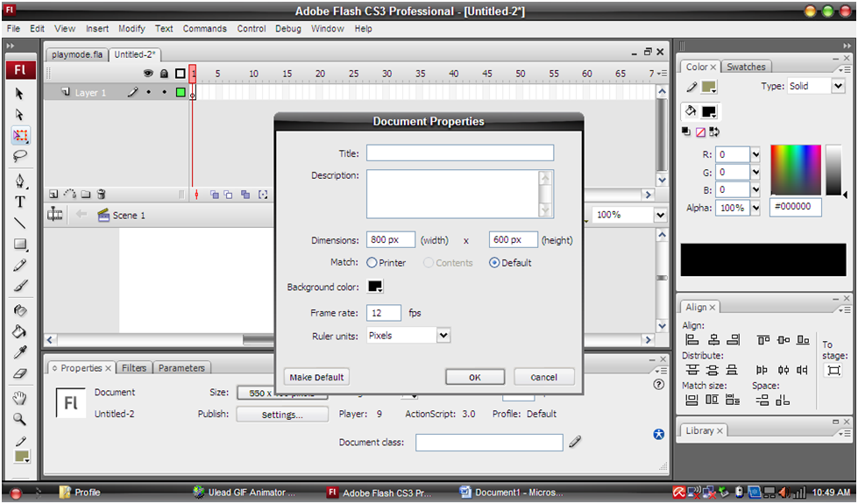
Task: Expand the collapsed tools panel arrows
Action: point(11,46)
